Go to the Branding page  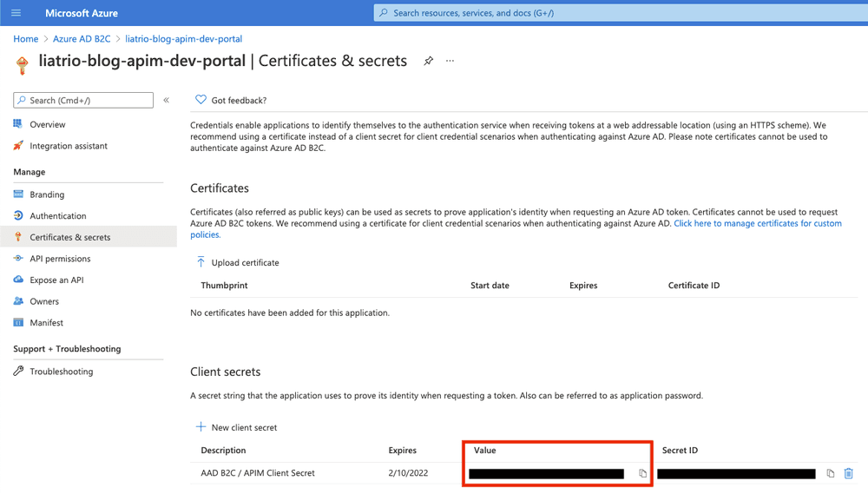coord(47,195)
